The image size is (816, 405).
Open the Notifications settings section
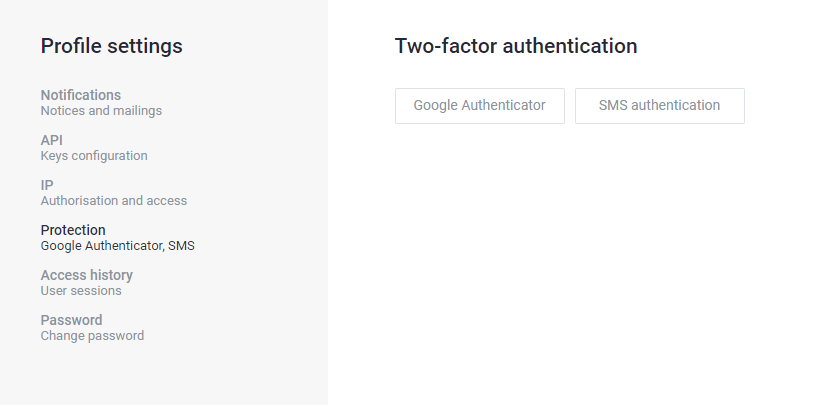[x=81, y=95]
